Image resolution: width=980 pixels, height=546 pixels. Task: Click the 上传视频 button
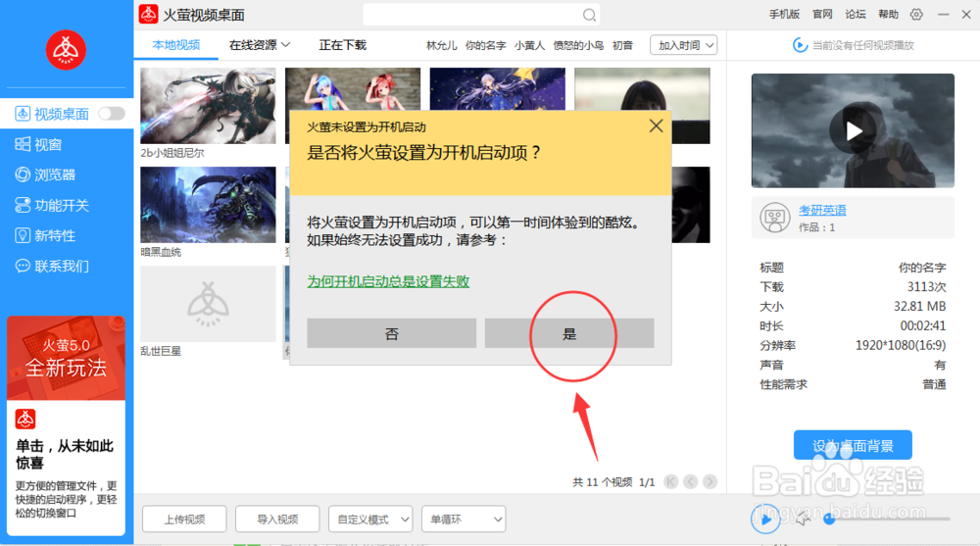pyautogui.click(x=184, y=520)
